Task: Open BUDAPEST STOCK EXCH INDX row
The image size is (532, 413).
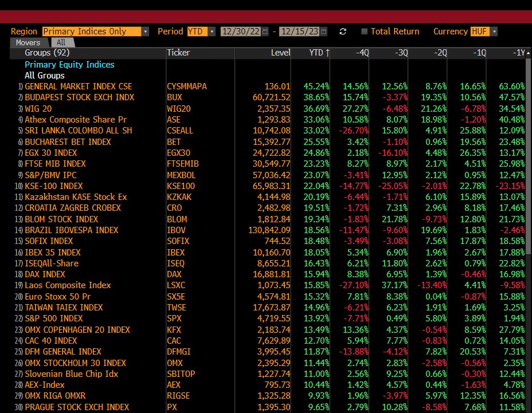Action: (268, 97)
